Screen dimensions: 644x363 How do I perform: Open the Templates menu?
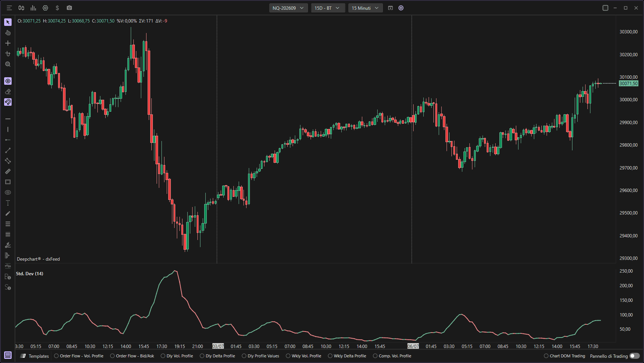point(34,356)
